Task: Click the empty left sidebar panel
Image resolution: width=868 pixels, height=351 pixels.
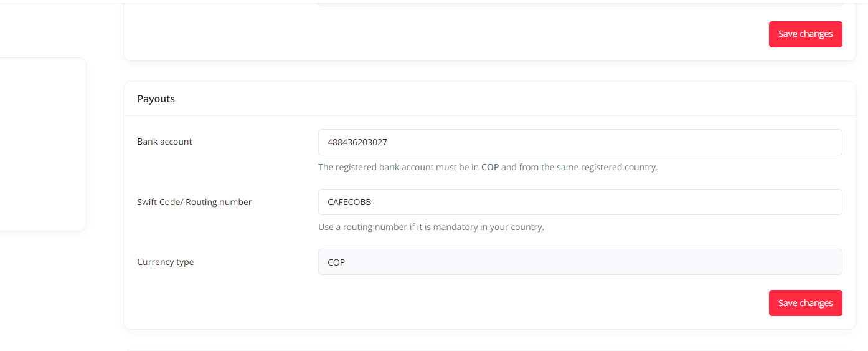Action: [x=43, y=144]
